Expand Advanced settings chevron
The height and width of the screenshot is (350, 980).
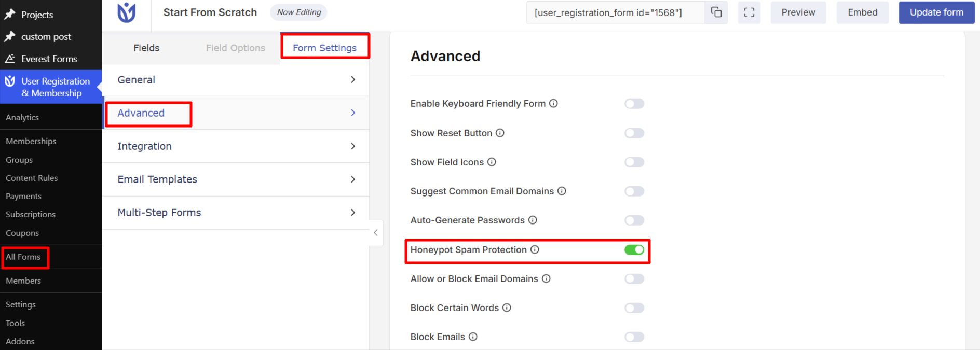[x=353, y=113]
